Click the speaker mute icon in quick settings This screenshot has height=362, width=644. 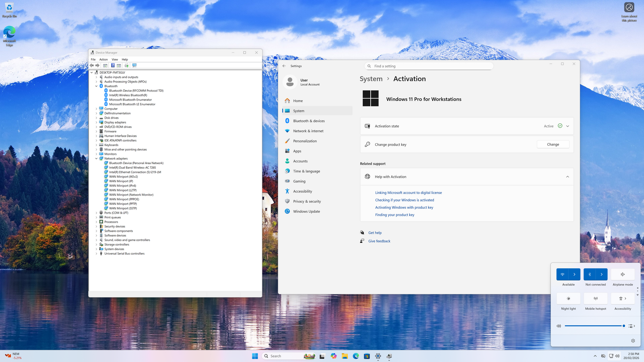(559, 326)
